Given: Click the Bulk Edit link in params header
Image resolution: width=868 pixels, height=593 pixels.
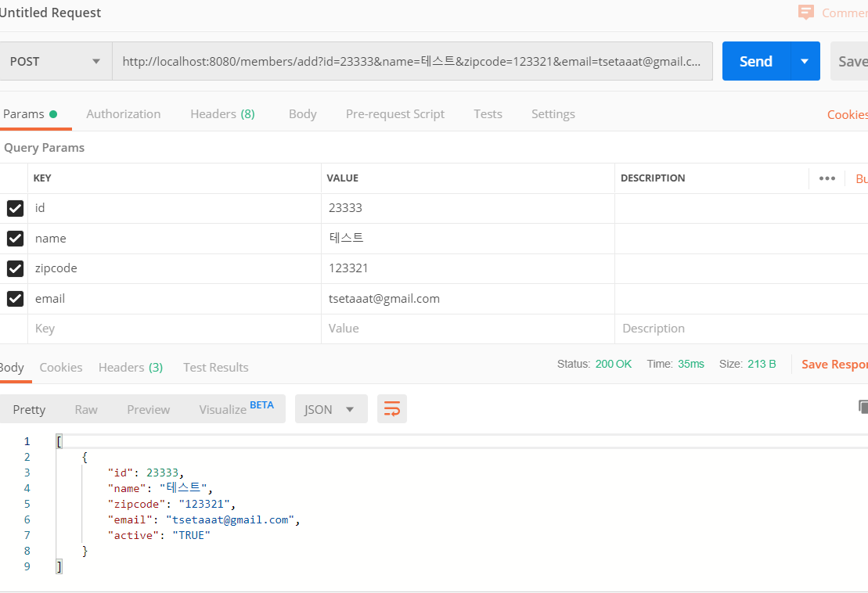Looking at the screenshot, I should [862, 178].
